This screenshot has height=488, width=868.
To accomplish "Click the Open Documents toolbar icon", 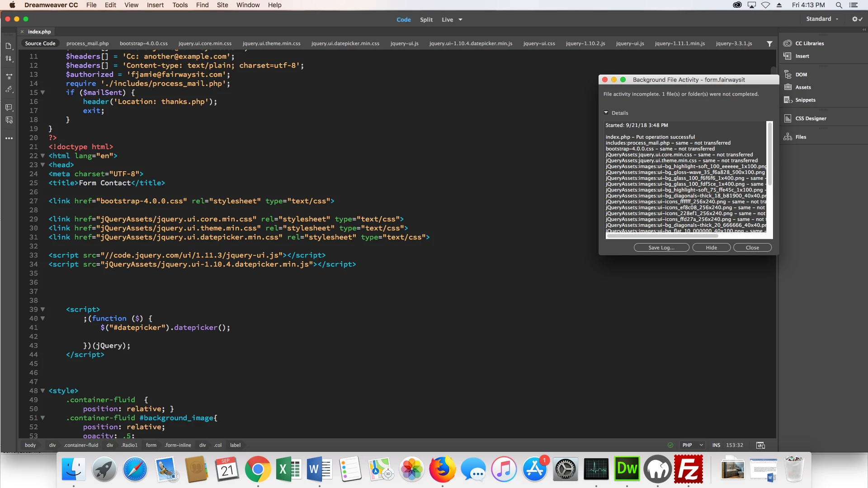I will [9, 46].
